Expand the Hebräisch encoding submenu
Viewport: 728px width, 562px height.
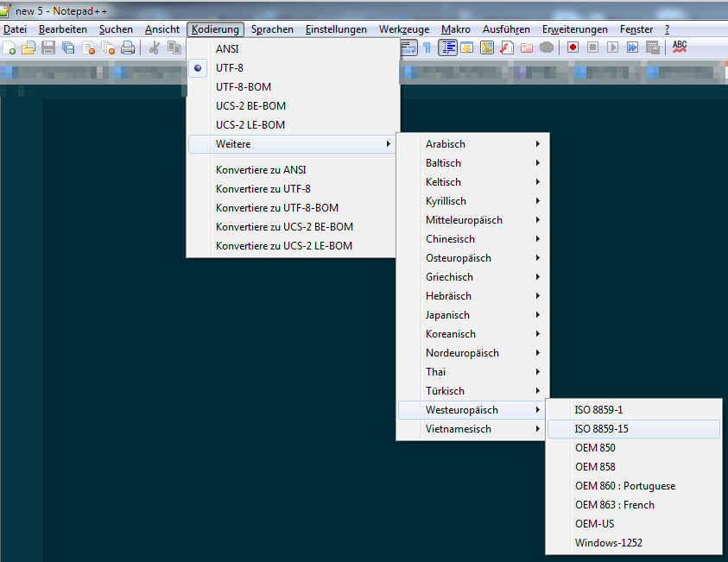(x=472, y=296)
